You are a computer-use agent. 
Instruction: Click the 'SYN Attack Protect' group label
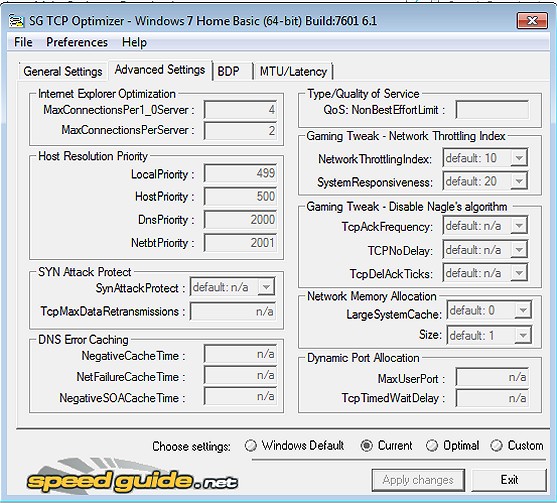point(85,272)
